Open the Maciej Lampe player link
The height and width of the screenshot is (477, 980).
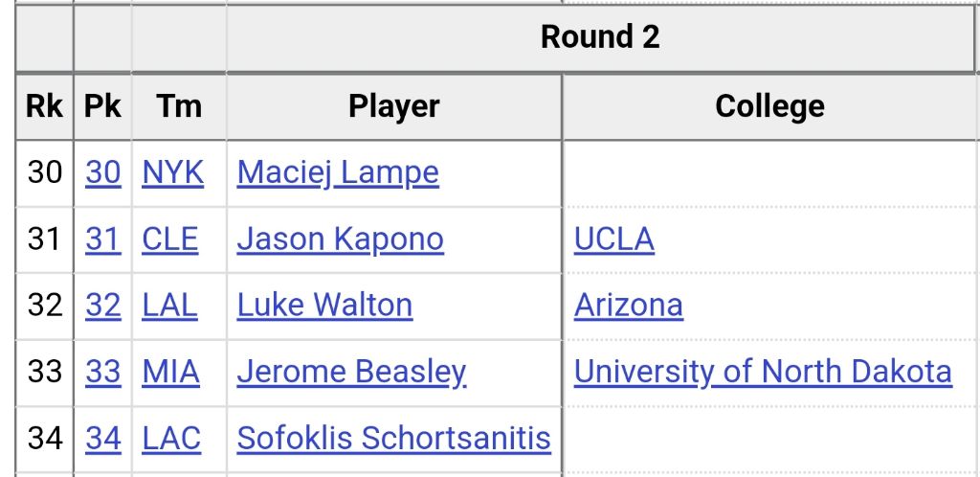(x=338, y=172)
